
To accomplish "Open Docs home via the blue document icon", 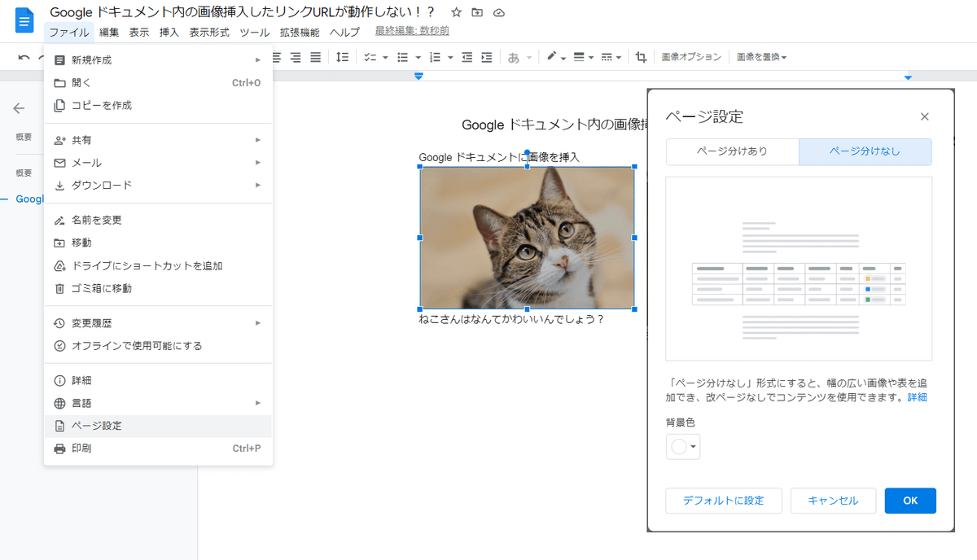I will [23, 20].
